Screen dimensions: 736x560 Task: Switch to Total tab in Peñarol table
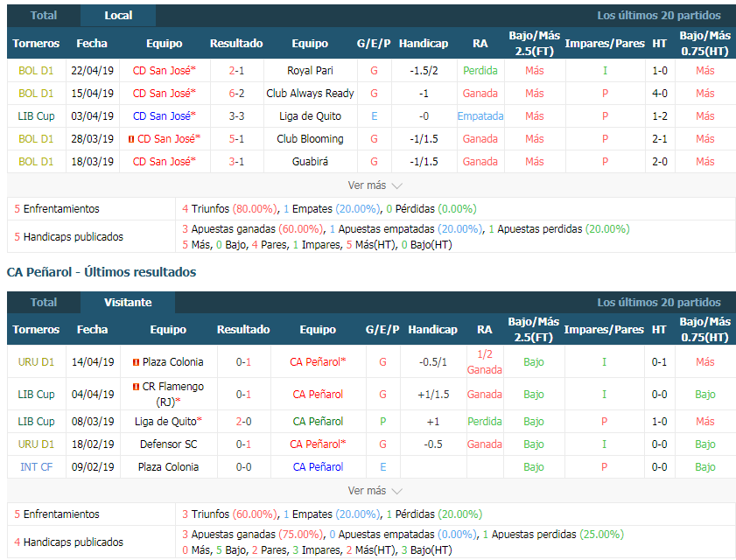(44, 302)
